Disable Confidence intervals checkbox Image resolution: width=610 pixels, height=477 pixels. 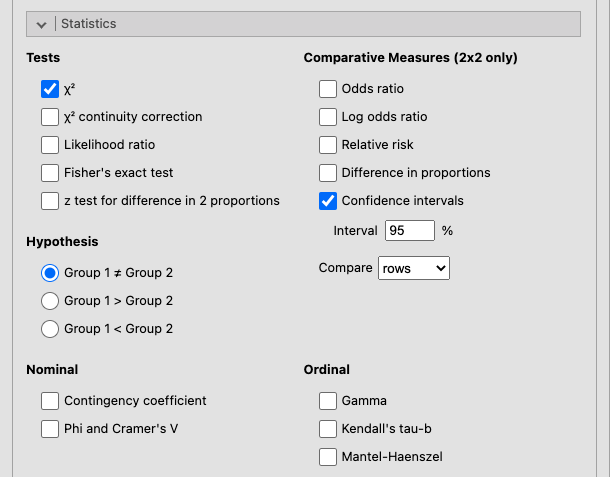point(328,201)
